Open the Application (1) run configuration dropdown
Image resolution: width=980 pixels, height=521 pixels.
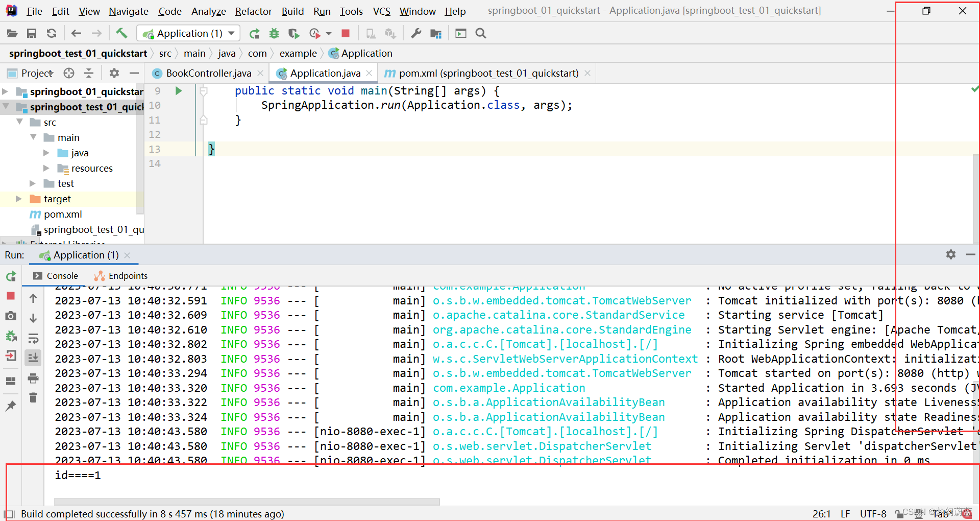tap(188, 33)
